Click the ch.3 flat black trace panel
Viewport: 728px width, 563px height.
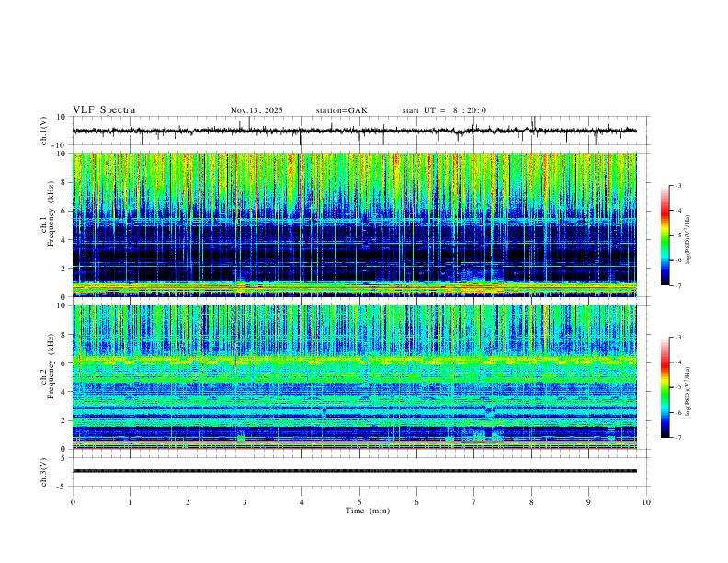360,472
